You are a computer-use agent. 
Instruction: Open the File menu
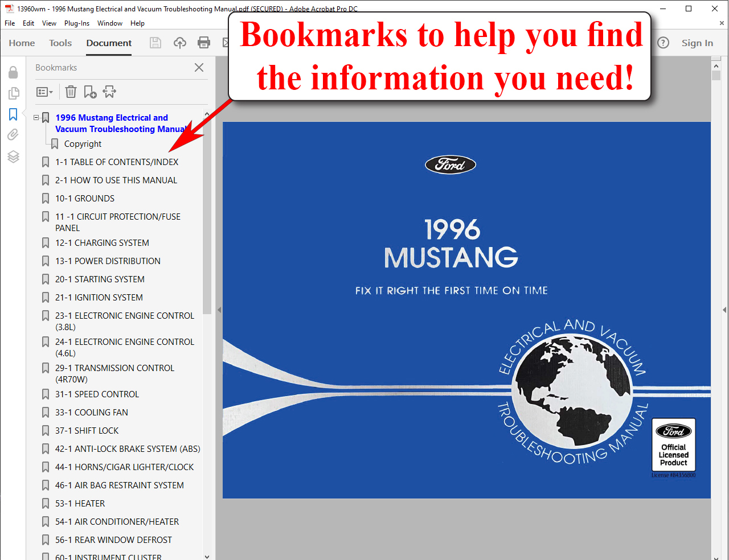(x=10, y=23)
